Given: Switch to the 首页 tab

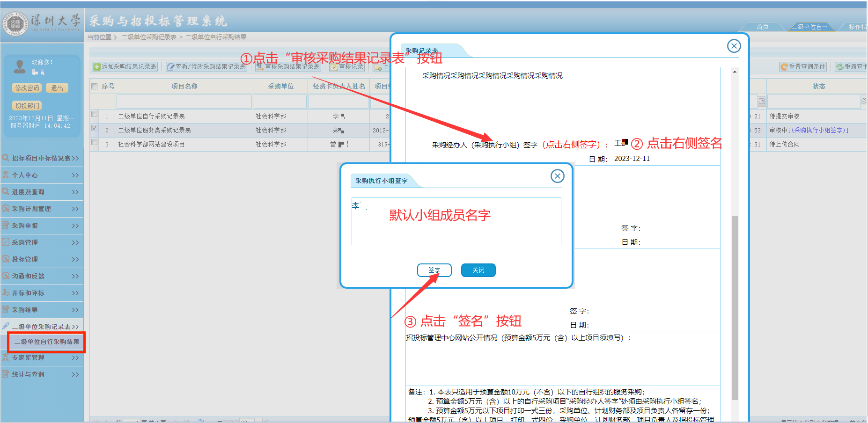Looking at the screenshot, I should pyautogui.click(x=762, y=27).
